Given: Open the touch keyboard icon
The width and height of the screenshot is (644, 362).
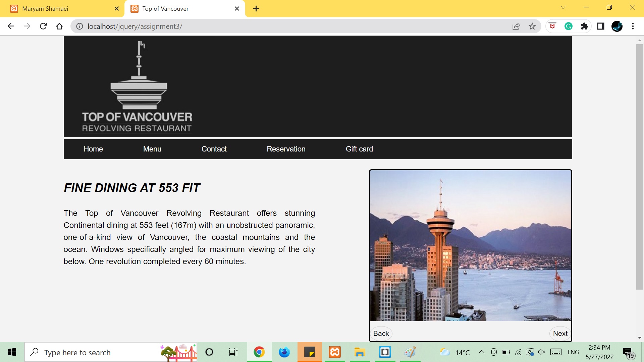Looking at the screenshot, I should pyautogui.click(x=556, y=352).
